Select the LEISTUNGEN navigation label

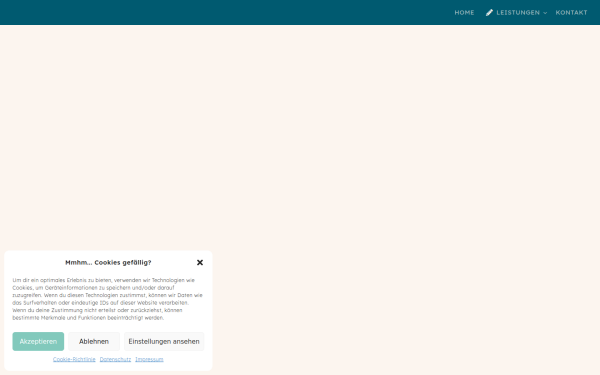tap(518, 13)
